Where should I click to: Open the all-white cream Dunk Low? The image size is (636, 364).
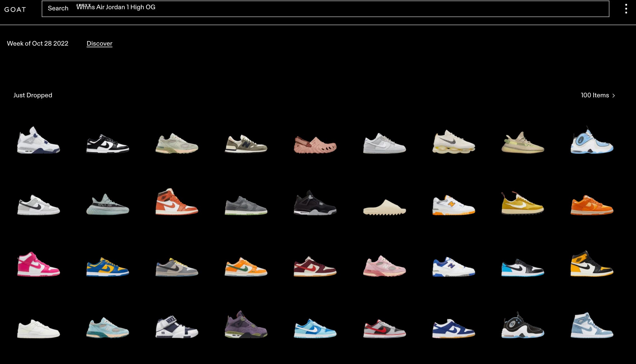[39, 329]
